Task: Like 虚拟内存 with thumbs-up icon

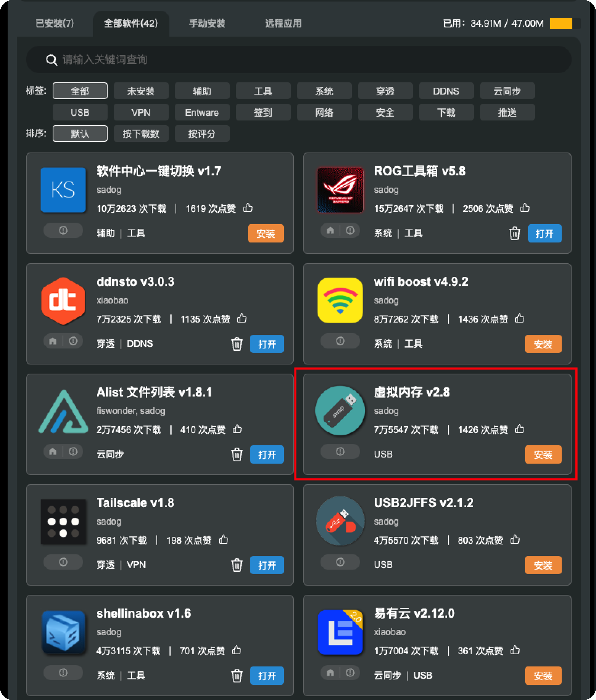Action: tap(520, 429)
